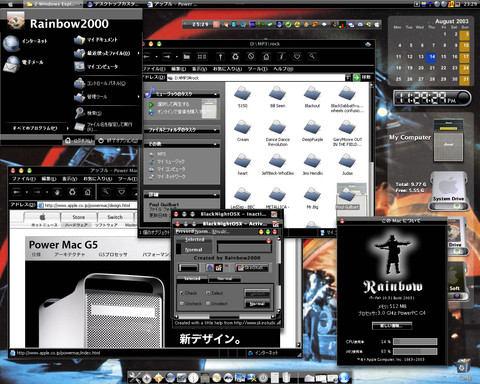Click the Home icon in MP3 rock explorer toolbar

[266, 57]
